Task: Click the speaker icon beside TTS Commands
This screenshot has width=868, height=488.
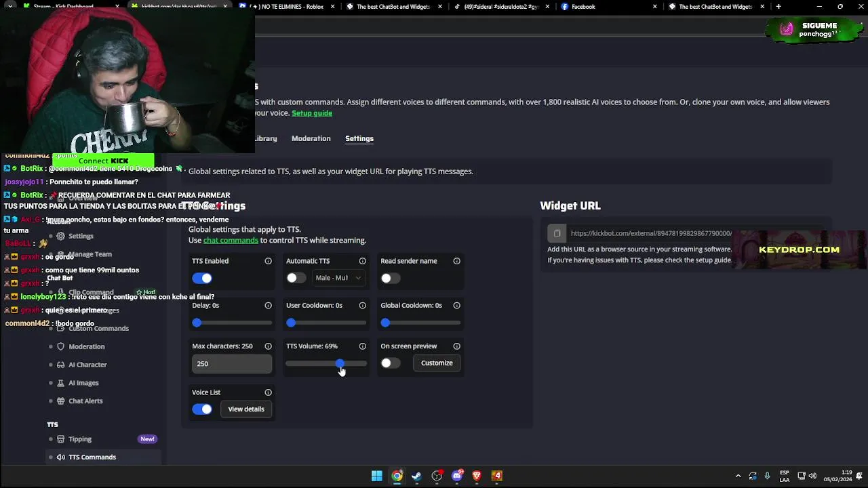Action: pos(60,457)
